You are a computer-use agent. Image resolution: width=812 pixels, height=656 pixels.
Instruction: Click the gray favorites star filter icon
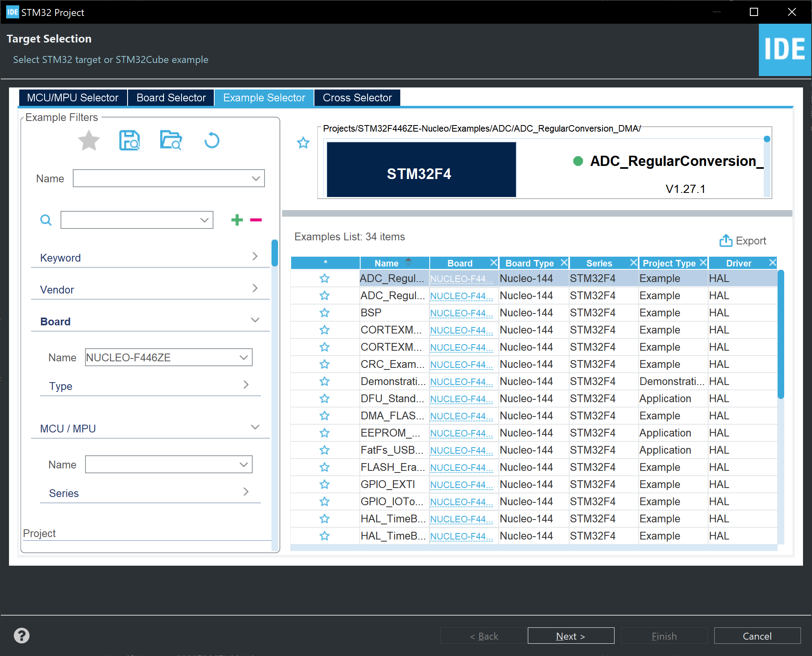89,141
